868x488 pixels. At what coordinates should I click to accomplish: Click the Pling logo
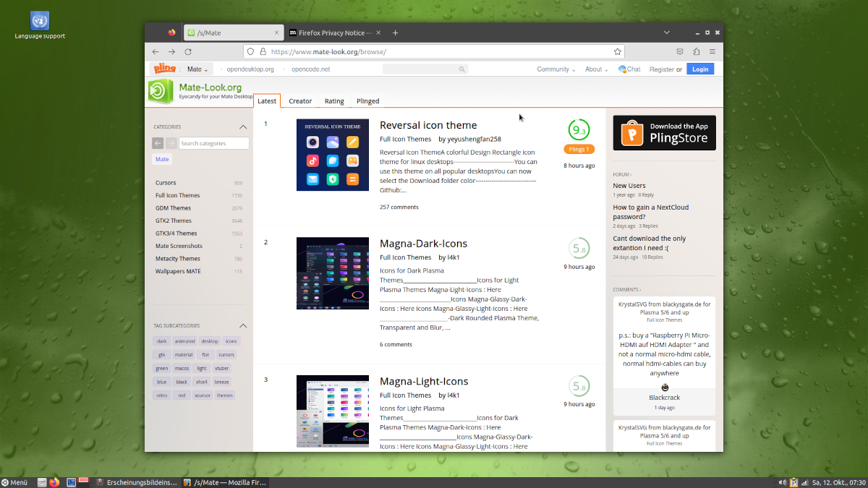163,69
